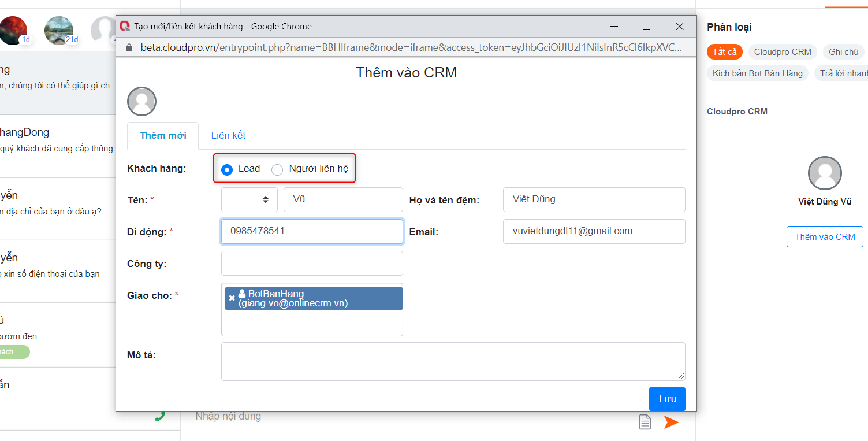The image size is (868, 441).
Task: Click the Lưu save button
Action: click(667, 399)
